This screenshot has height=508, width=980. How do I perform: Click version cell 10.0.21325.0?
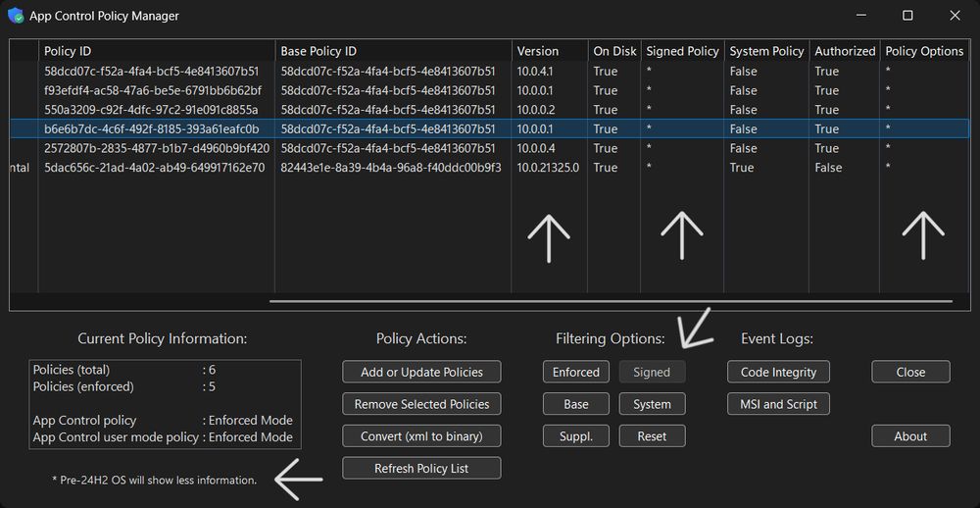click(x=548, y=168)
